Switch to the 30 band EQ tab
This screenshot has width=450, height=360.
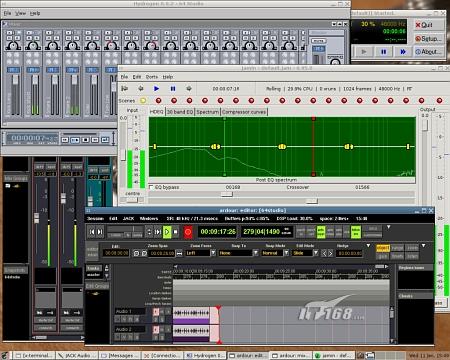point(180,112)
